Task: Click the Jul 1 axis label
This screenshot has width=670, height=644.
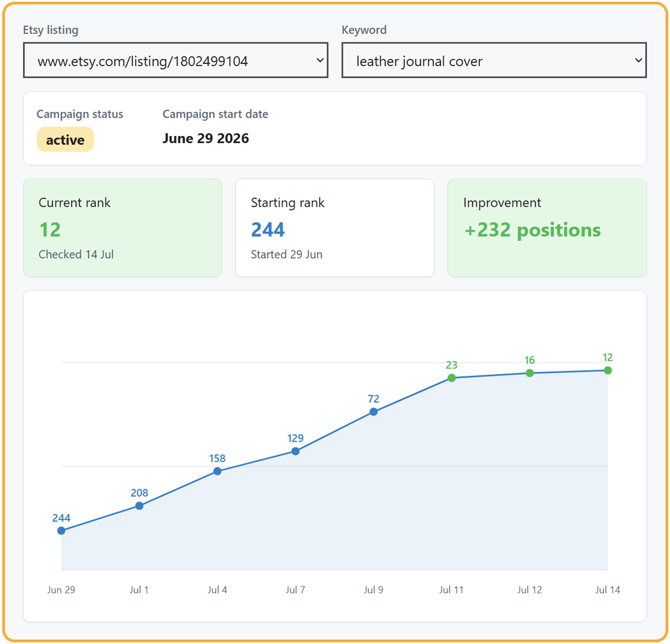Action: coord(139,590)
